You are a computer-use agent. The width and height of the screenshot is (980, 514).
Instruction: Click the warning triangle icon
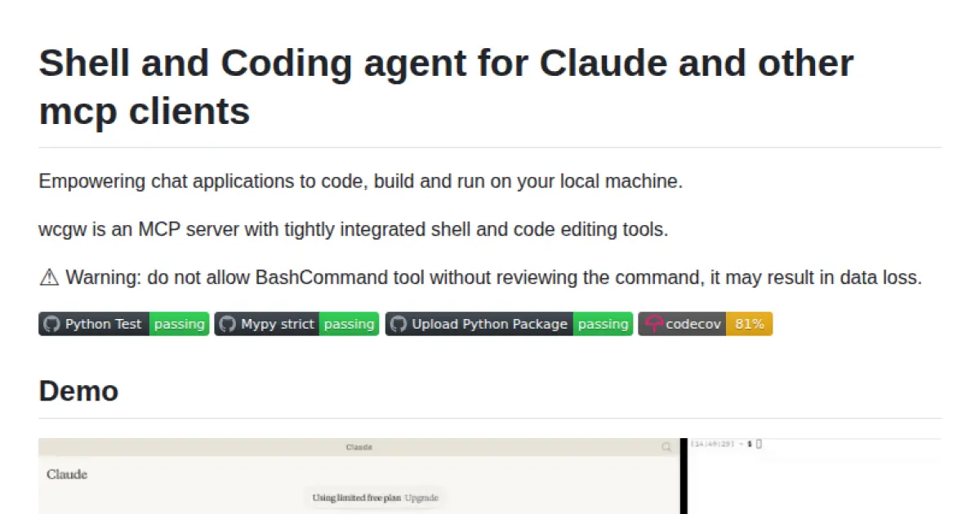click(x=49, y=277)
